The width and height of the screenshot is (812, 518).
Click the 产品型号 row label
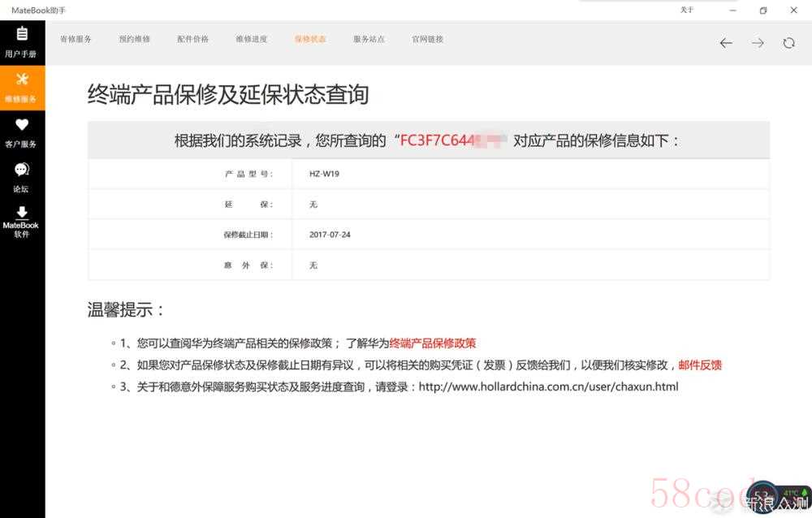pyautogui.click(x=248, y=174)
